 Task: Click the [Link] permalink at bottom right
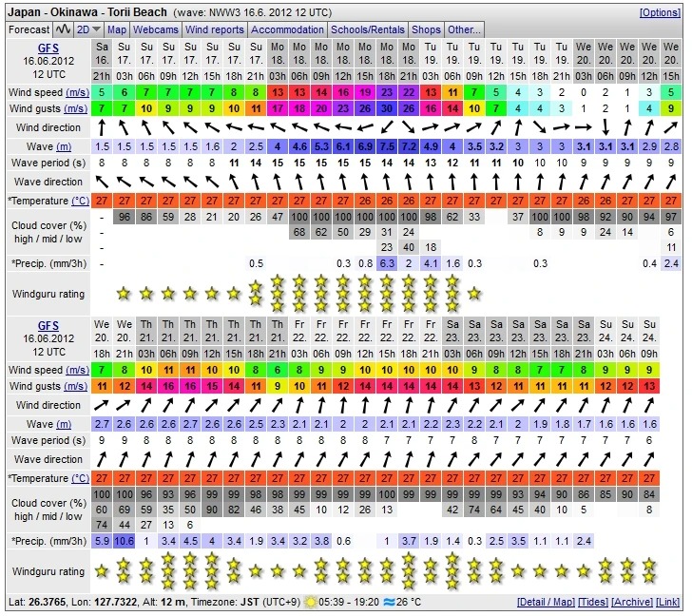pyautogui.click(x=667, y=602)
